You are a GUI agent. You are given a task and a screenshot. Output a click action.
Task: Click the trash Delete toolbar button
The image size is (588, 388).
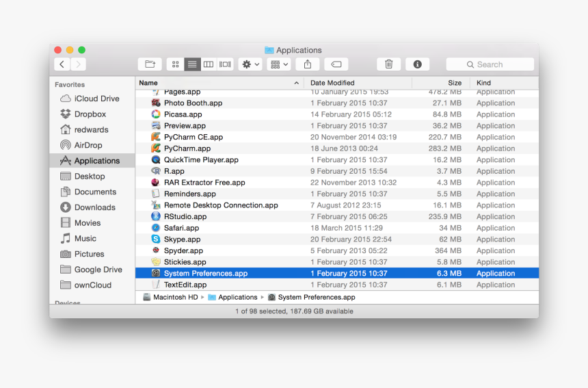tap(389, 64)
